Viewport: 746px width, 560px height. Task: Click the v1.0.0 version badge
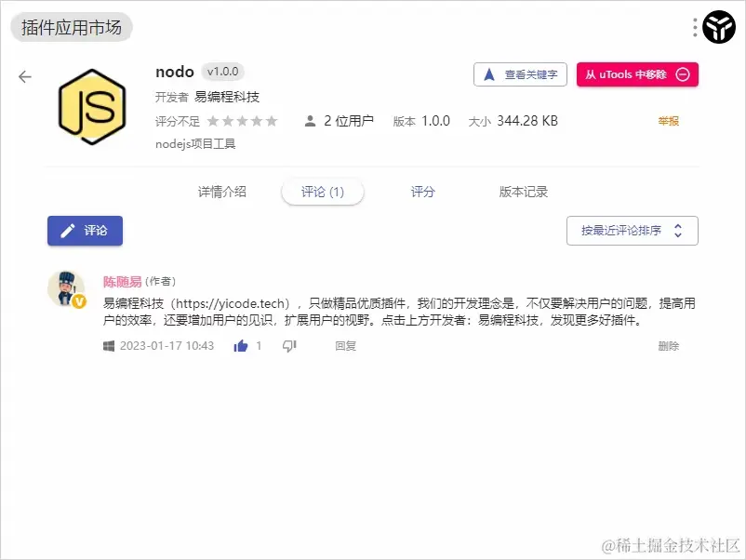tap(222, 72)
